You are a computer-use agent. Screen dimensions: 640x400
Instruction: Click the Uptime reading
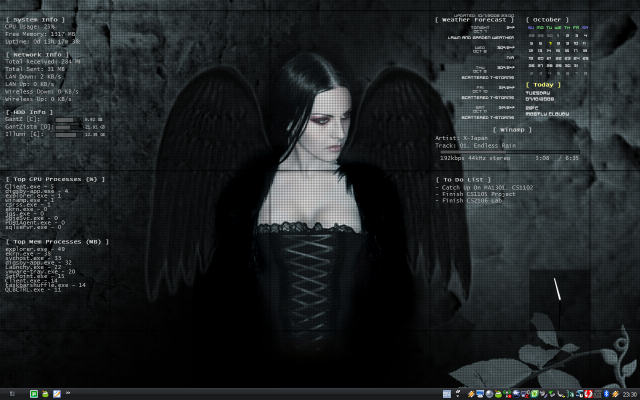[42, 42]
